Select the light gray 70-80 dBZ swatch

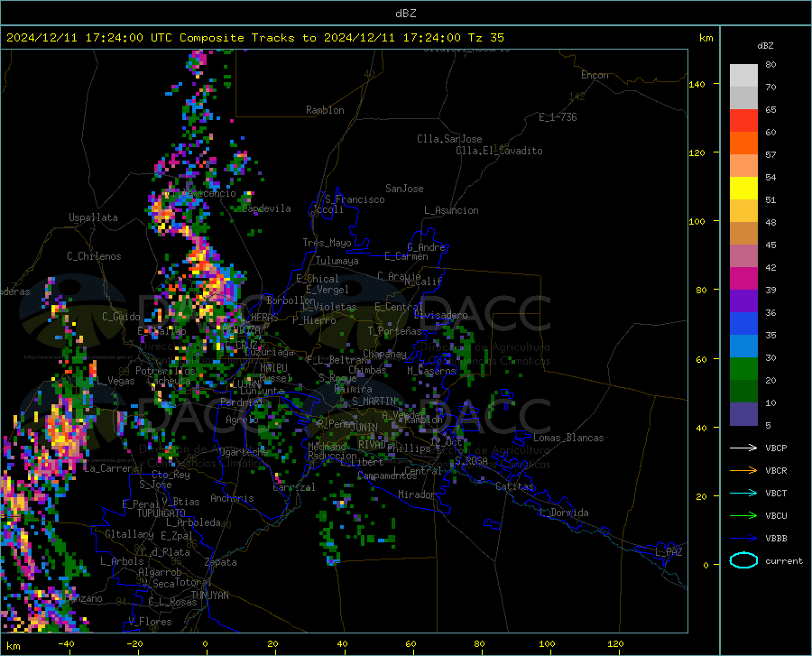743,76
